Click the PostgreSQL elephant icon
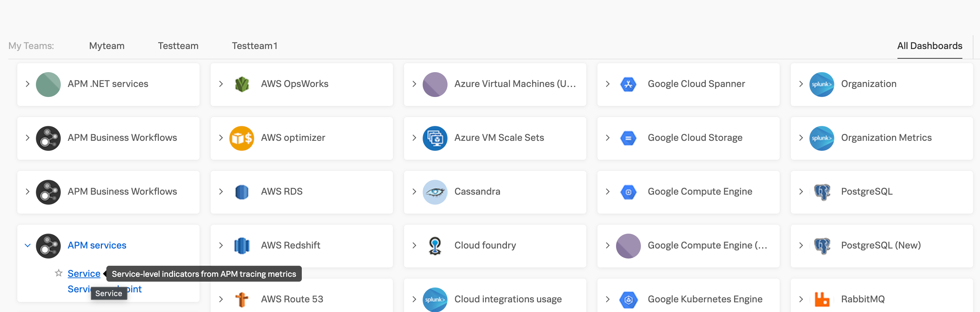This screenshot has width=980, height=312. (822, 192)
